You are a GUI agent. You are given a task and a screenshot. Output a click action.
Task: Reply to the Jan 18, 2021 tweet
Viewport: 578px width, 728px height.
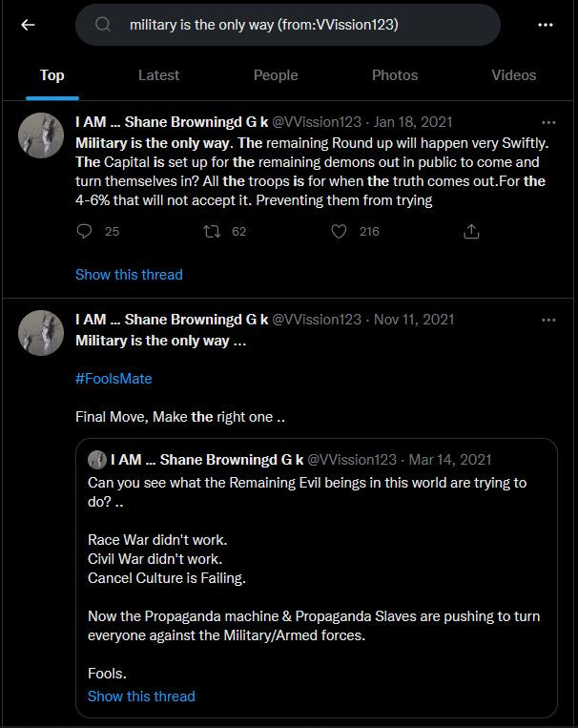tap(85, 231)
